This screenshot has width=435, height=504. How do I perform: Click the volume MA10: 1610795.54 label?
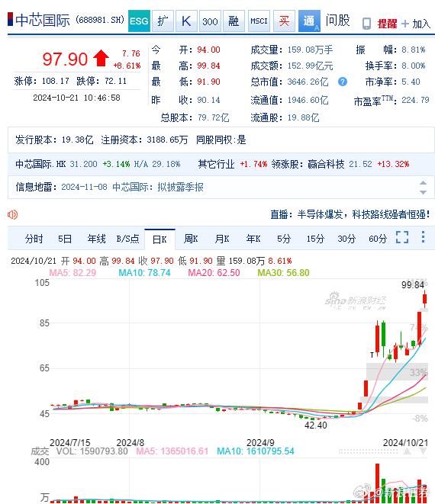(x=256, y=451)
